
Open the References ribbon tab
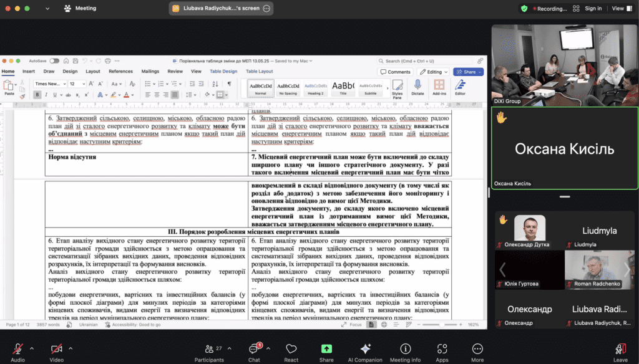point(120,71)
